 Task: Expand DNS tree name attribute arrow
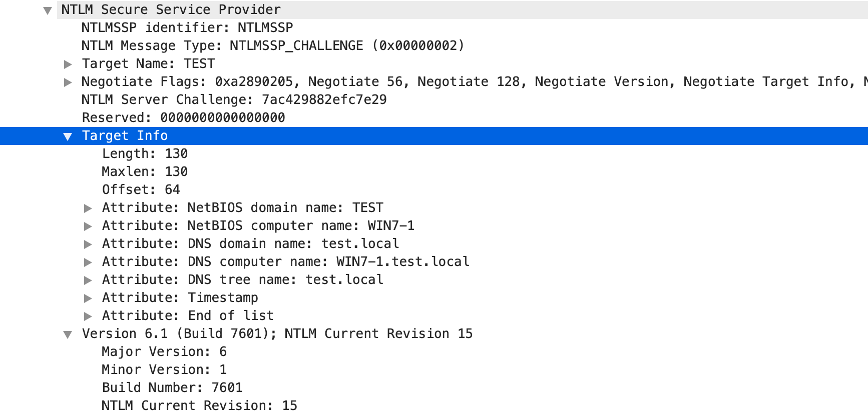[88, 280]
